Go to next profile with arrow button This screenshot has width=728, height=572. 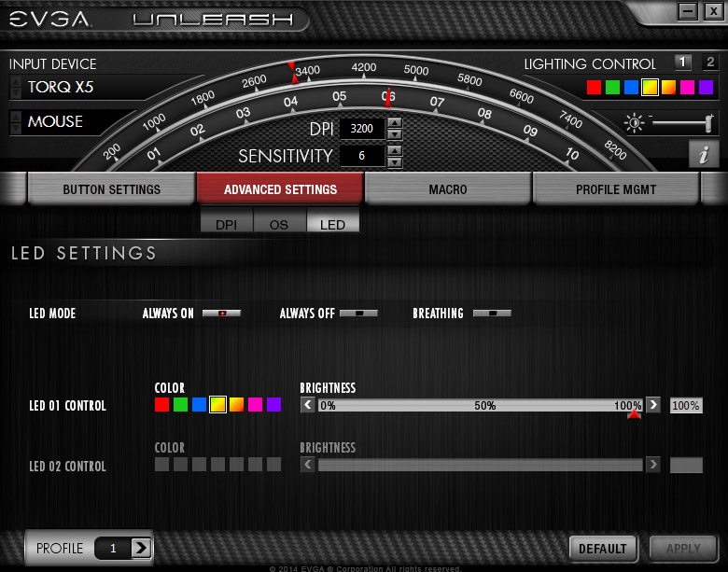[x=141, y=549]
